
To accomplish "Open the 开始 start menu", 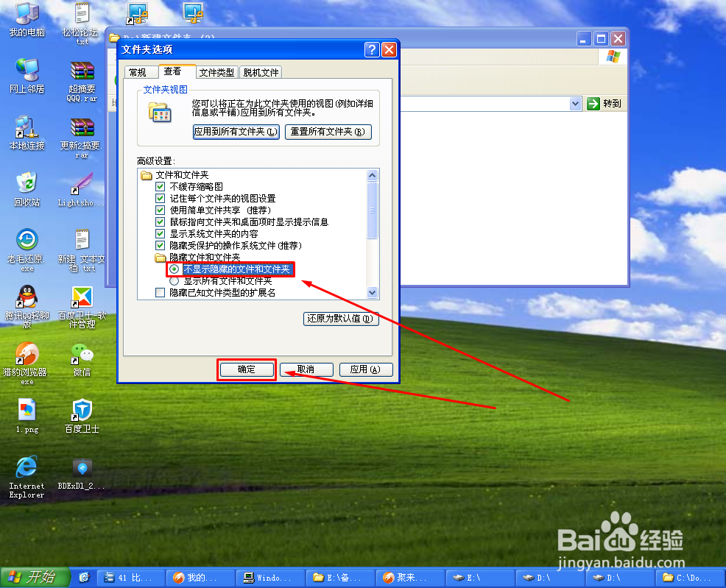I will coord(35,578).
